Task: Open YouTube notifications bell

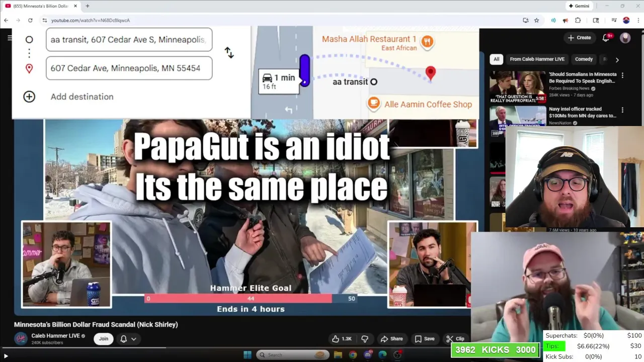Action: [x=606, y=38]
